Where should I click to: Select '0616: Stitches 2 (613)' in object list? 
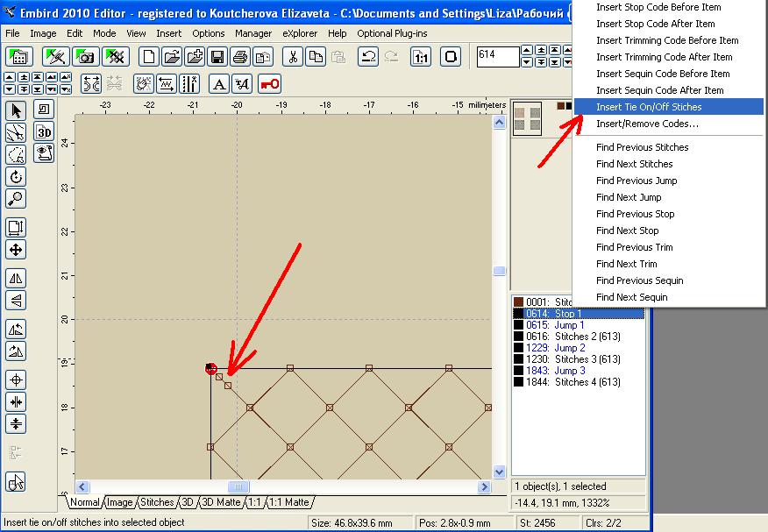[573, 337]
